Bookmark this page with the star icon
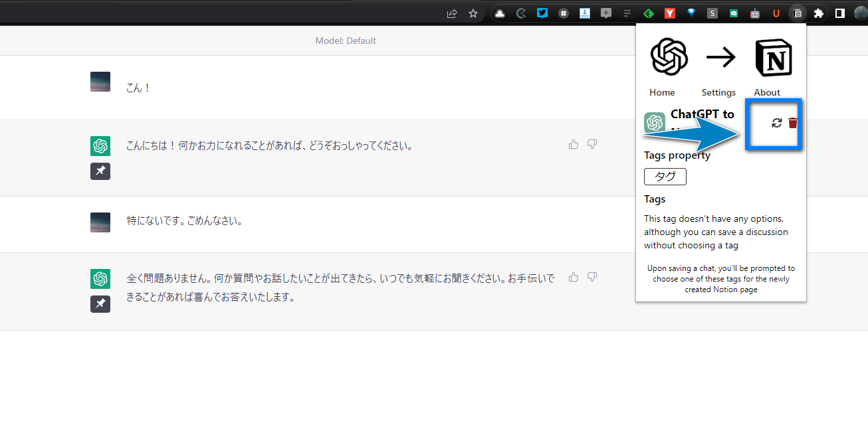The height and width of the screenshot is (423, 868). click(473, 13)
